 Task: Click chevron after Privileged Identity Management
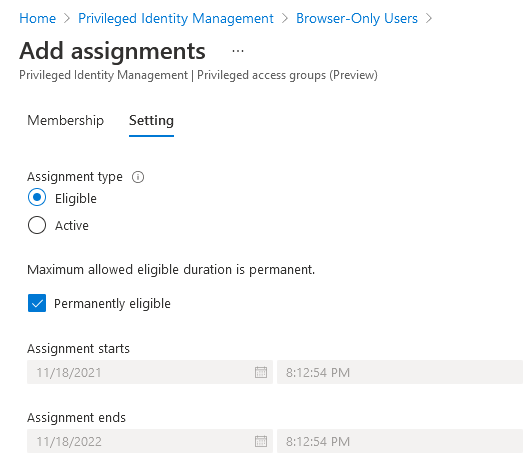[285, 18]
